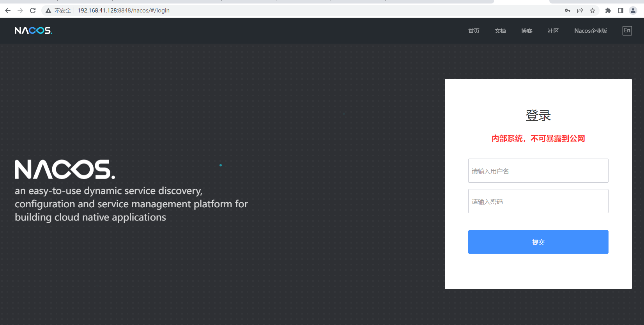Click the 登录 heading text
644x325 pixels.
pyautogui.click(x=538, y=115)
